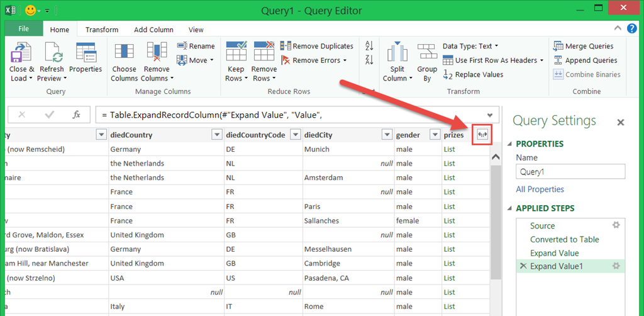The width and height of the screenshot is (644, 316).
Task: Click Remove Duplicates in the ribbon
Action: [x=317, y=46]
